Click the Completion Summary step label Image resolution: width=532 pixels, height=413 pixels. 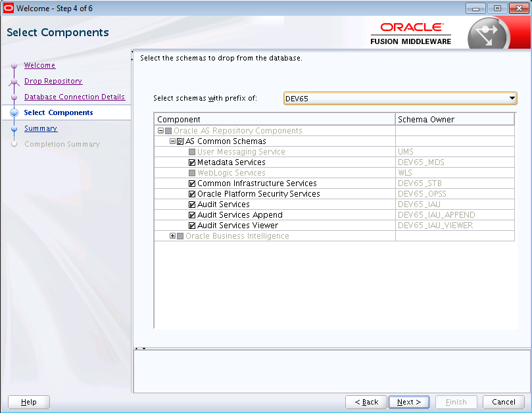62,144
